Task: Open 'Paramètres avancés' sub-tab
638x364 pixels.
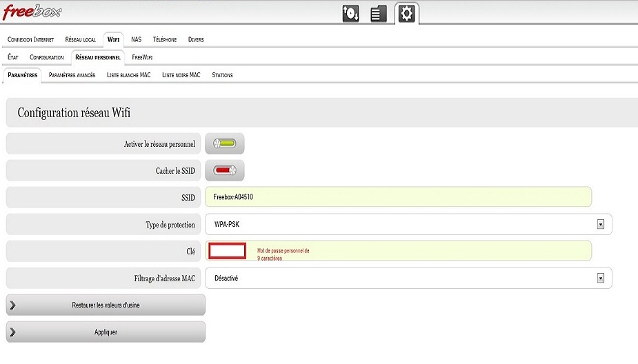Action: 72,74
